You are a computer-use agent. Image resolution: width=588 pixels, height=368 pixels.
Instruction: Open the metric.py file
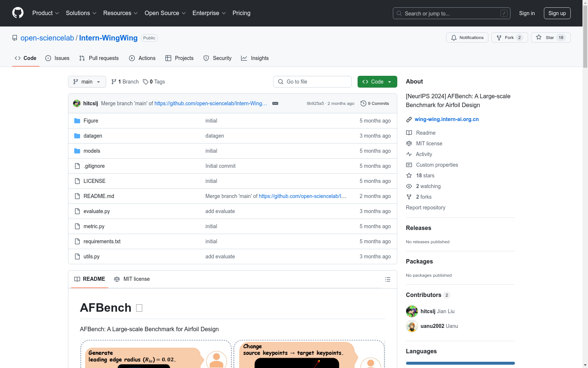pyautogui.click(x=94, y=226)
